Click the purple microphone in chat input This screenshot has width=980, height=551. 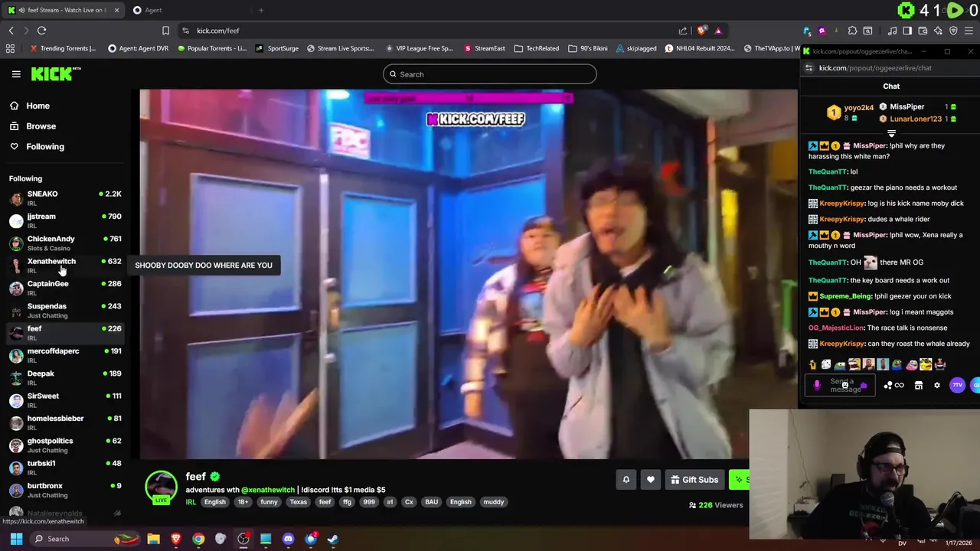(x=816, y=386)
